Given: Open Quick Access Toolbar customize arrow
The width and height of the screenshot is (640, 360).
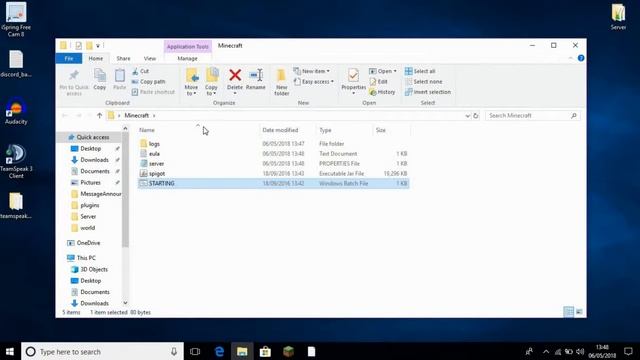Looking at the screenshot, I should point(98,46).
